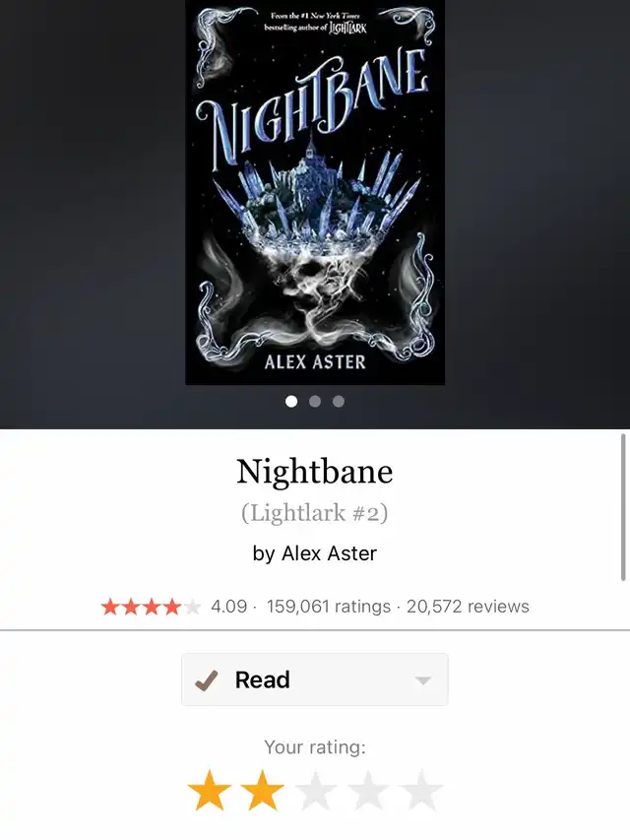Click the brown checkmark on the Read shelf button
The width and height of the screenshot is (630, 840).
point(207,680)
